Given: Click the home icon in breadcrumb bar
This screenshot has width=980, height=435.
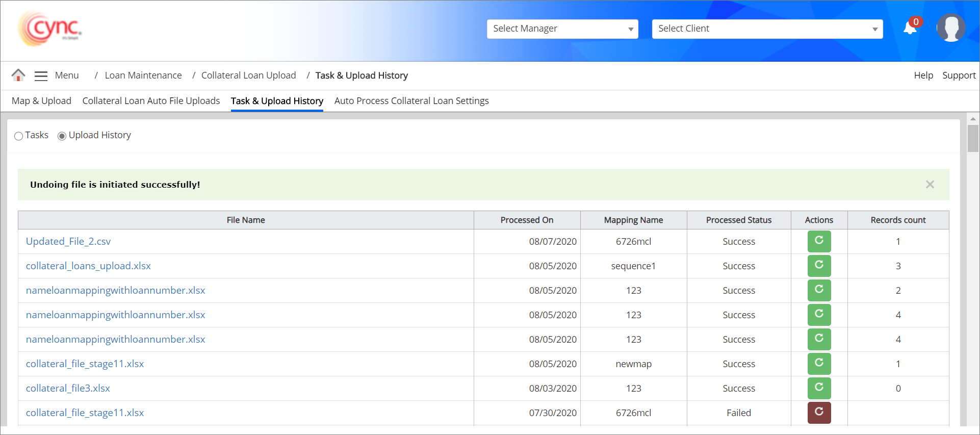Looking at the screenshot, I should (x=18, y=75).
